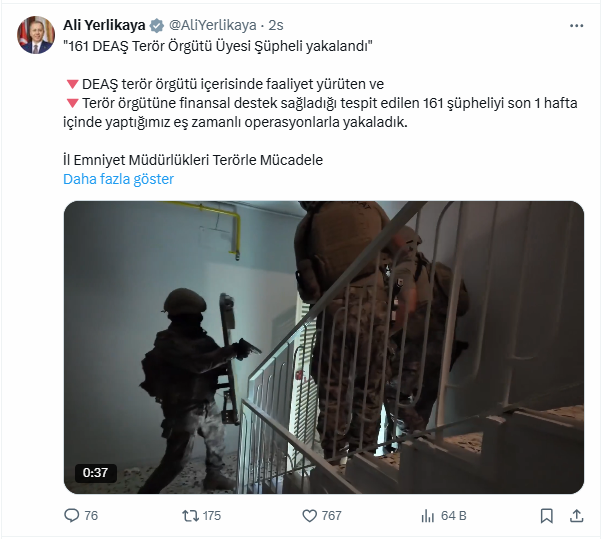Open view analytics bar chart icon
Viewport: 605px width, 539px height.
click(428, 515)
